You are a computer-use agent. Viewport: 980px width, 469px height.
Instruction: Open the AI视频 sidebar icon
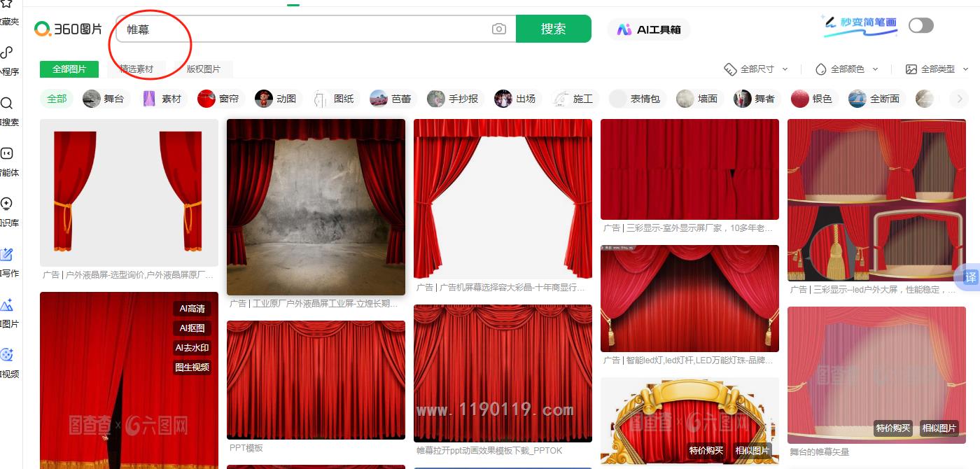pyautogui.click(x=7, y=356)
